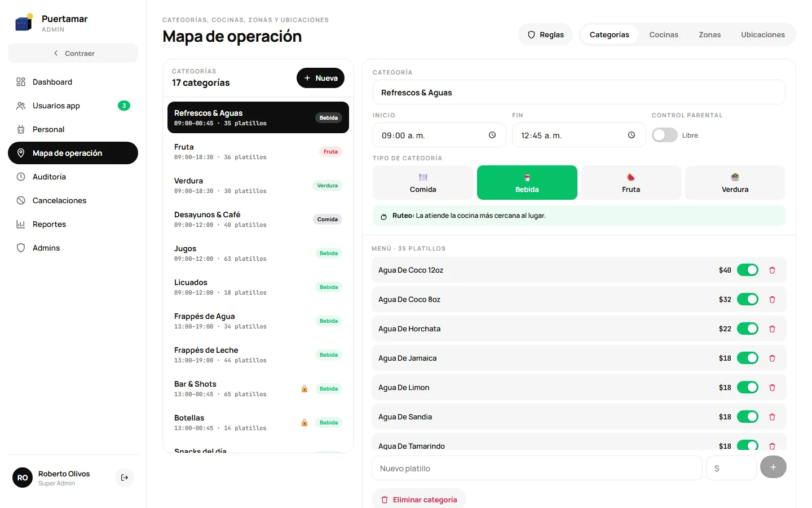812x508 pixels.
Task: Click the lock icon on Botellas row
Action: [x=304, y=423]
